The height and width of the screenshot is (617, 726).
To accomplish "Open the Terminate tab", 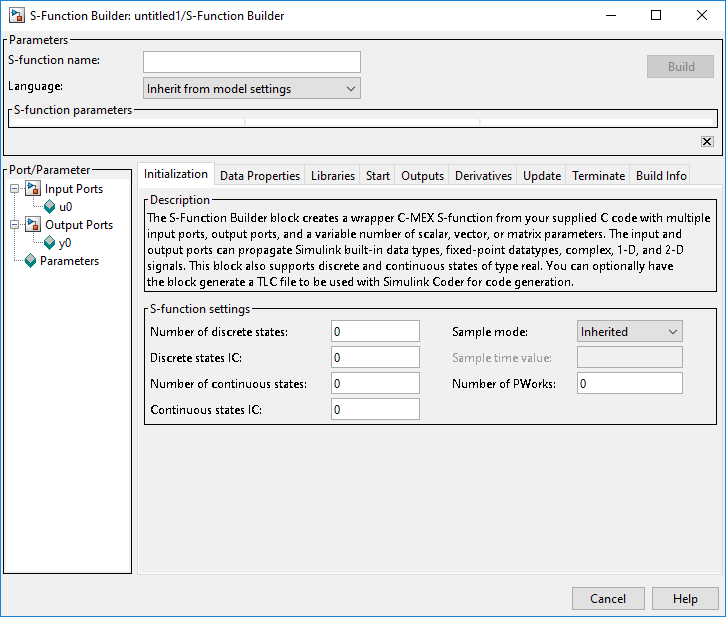I will pos(598,176).
